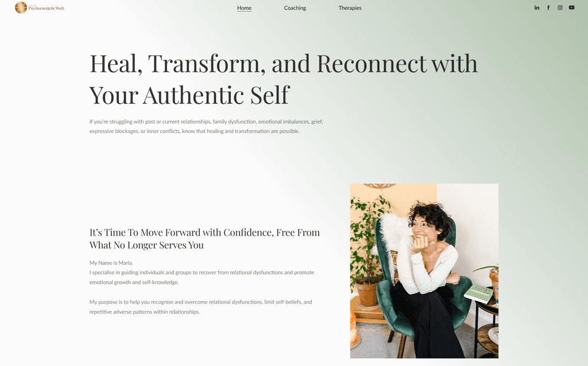This screenshot has height=366, width=588.
Task: Click the green book on the side table
Action: click(x=478, y=294)
